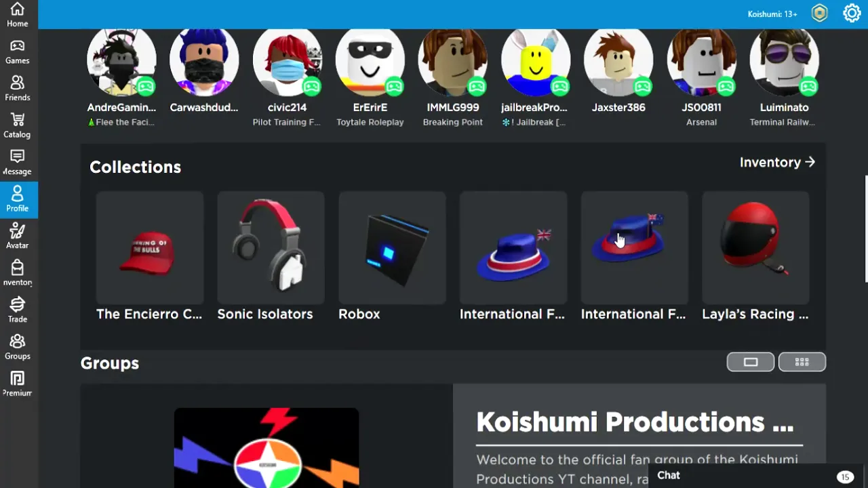Open Layla's Racing helmet thumbnail
868x488 pixels.
(x=755, y=247)
